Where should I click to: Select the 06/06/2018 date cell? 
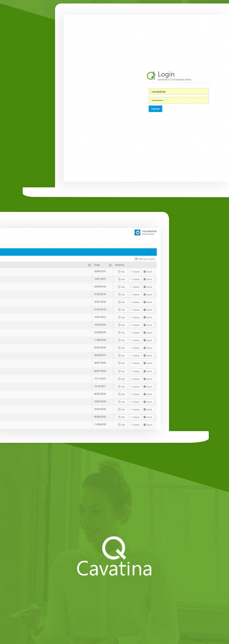coord(100,417)
